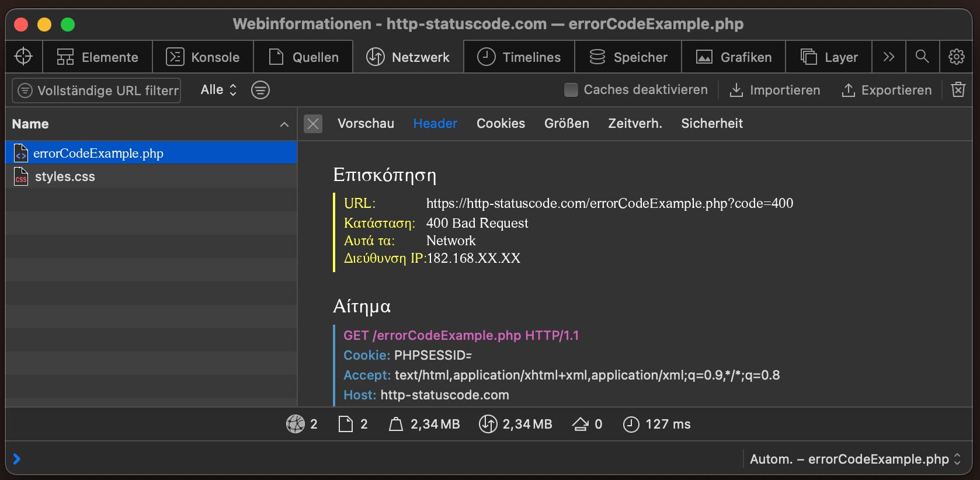Click the Importieren button
Screen dimensions: 980x480
click(x=775, y=90)
